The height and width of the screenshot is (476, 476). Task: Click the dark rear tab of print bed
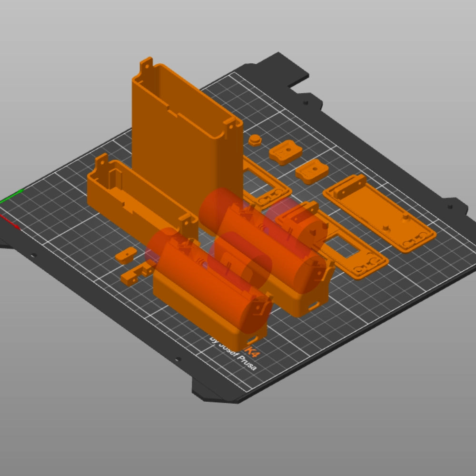coord(281,67)
